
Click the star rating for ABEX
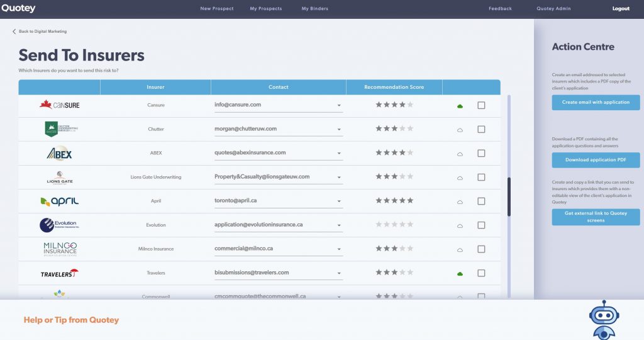pyautogui.click(x=394, y=152)
